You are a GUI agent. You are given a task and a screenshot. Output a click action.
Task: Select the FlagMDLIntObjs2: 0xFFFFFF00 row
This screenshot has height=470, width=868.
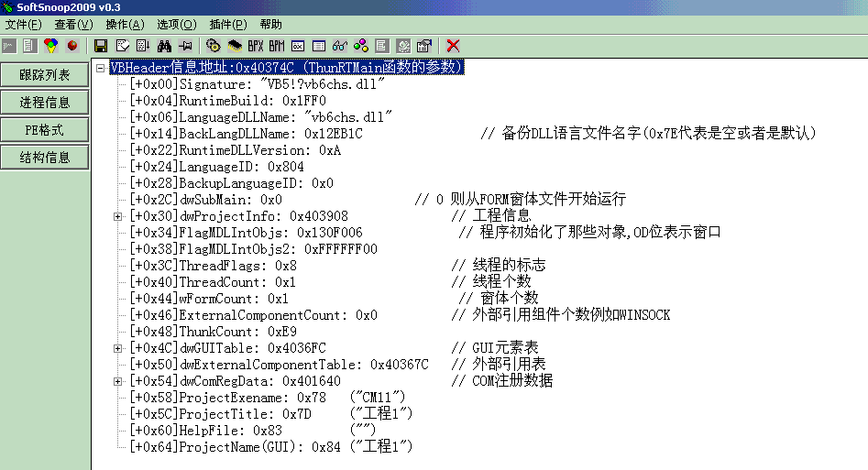pyautogui.click(x=254, y=250)
